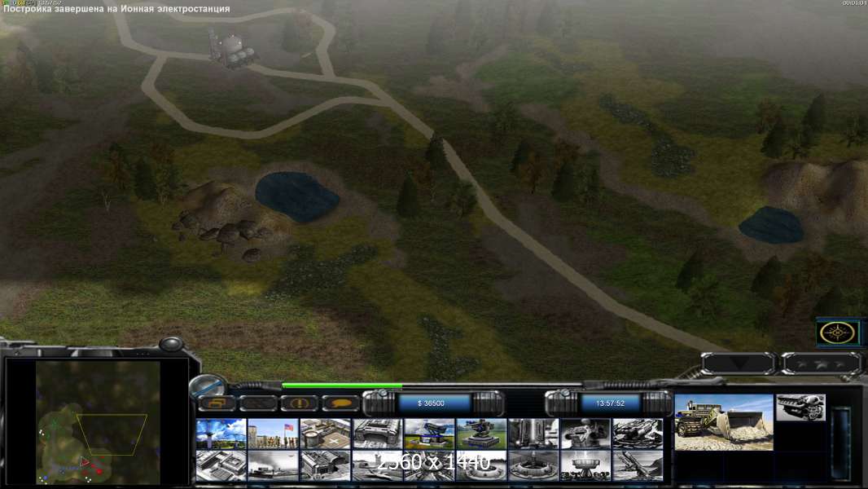Select the gun turret on grass icon
The width and height of the screenshot is (868, 489).
coord(481,434)
